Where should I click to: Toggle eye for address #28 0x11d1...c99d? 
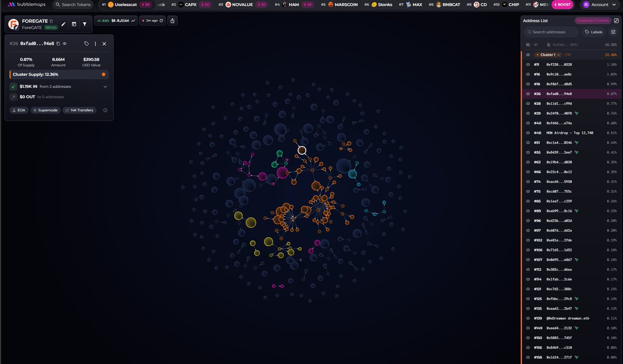click(x=528, y=103)
